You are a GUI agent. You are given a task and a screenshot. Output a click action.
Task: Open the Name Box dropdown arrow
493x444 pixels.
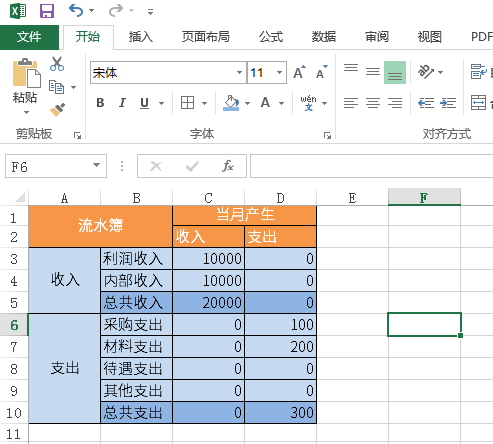pyautogui.click(x=96, y=165)
